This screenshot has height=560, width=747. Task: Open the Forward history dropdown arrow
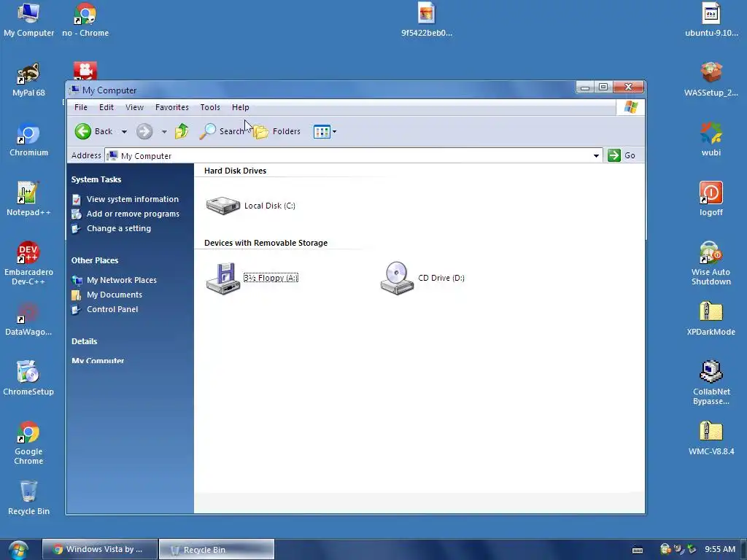[x=164, y=131]
